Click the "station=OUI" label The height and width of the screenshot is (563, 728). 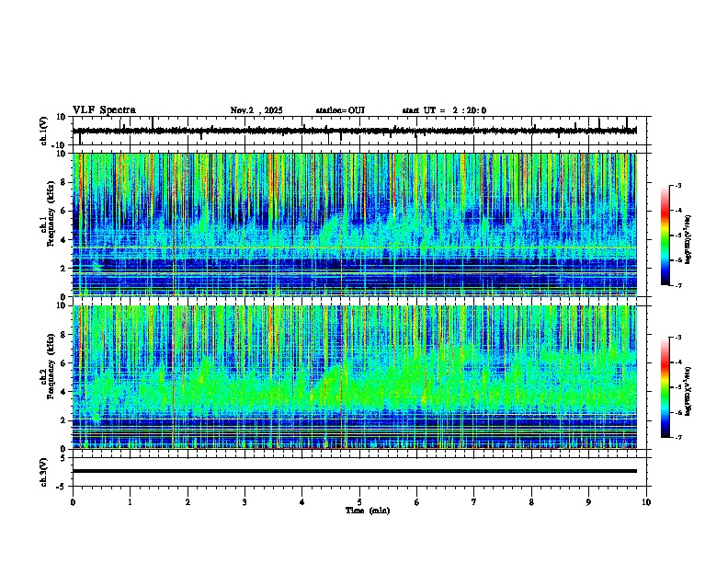(340, 110)
